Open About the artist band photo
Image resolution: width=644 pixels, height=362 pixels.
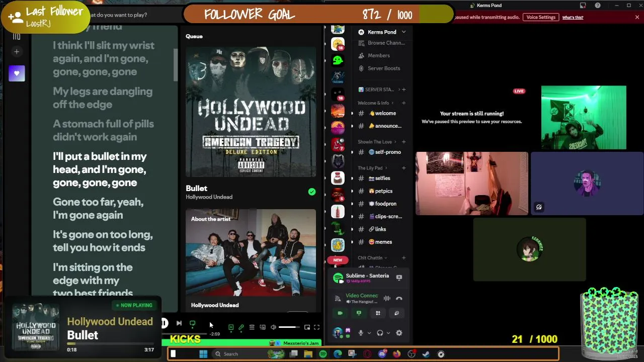point(251,253)
